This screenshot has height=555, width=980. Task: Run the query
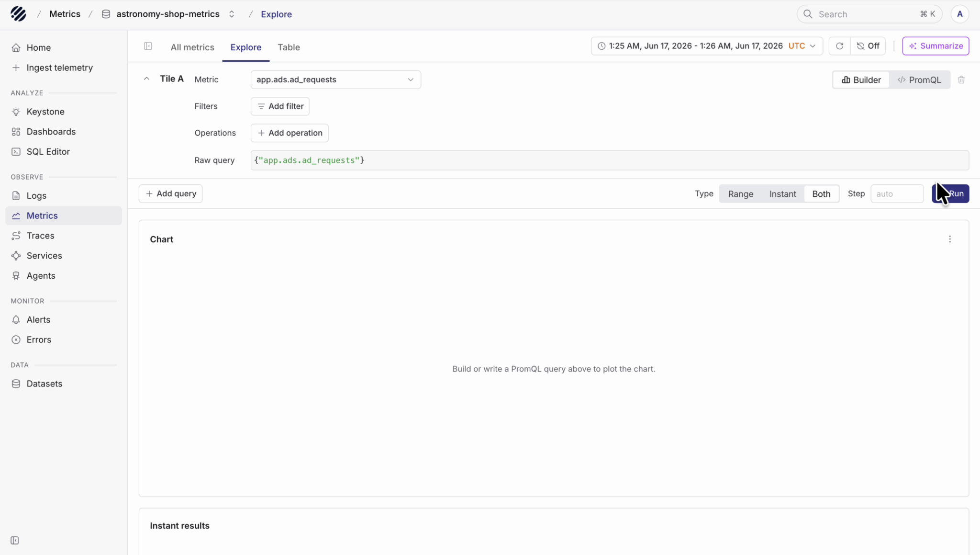[950, 194]
